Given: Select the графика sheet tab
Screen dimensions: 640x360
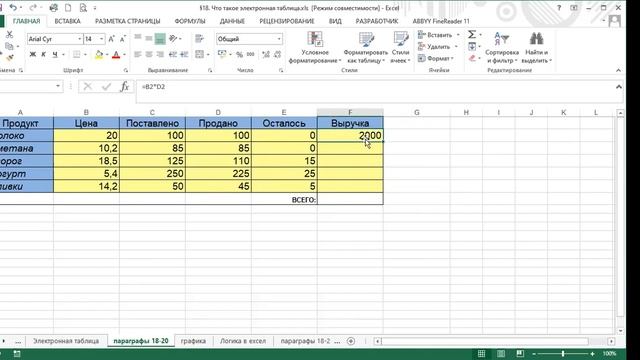Looking at the screenshot, I should 193,341.
